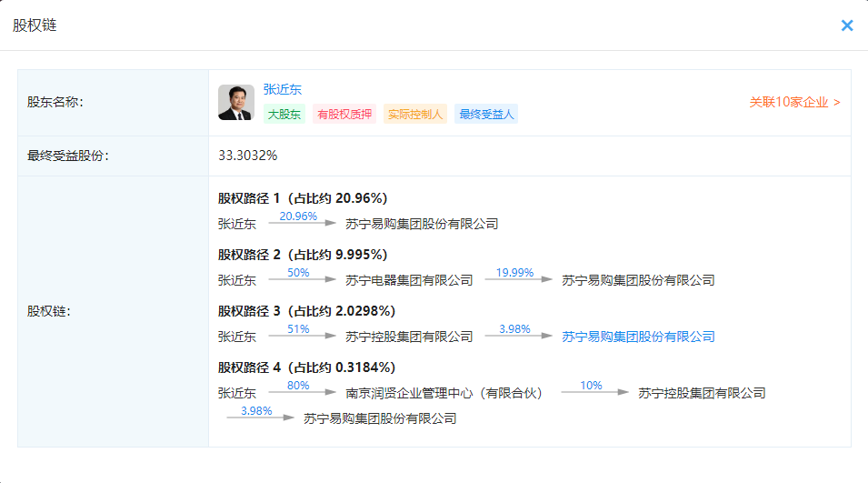Screen dimensions: 868x483
Task: Click the 10% arrow in path 4
Action: (594, 388)
